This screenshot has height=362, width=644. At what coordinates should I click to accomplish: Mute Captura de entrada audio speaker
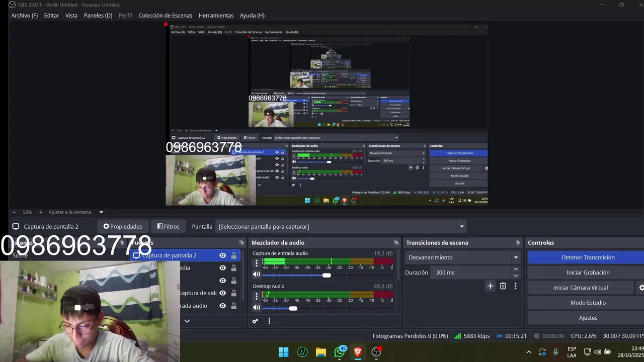(257, 275)
